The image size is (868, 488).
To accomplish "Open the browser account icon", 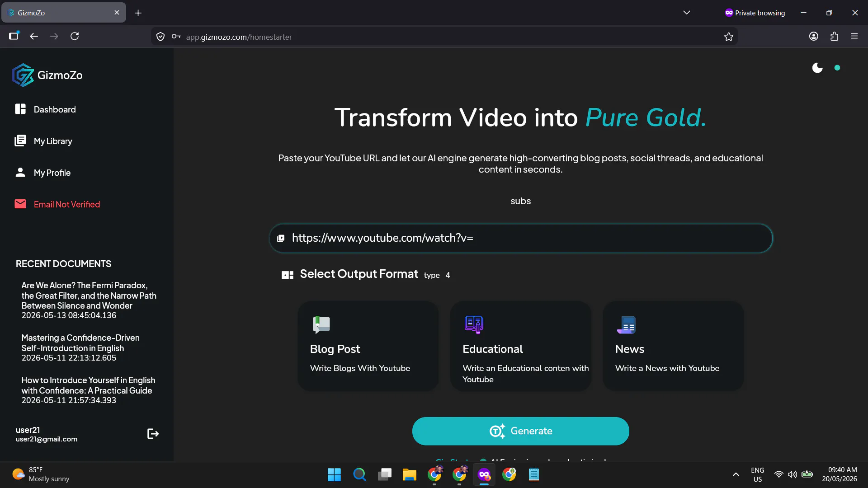I will click(x=814, y=36).
